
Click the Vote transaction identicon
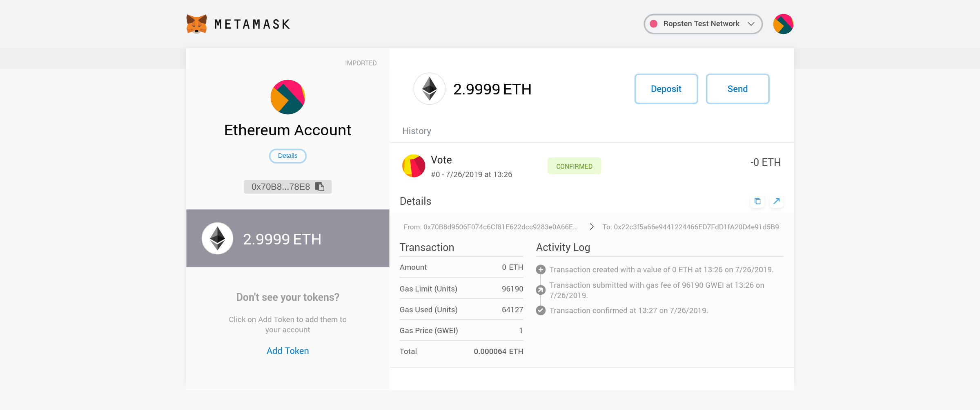point(414,166)
